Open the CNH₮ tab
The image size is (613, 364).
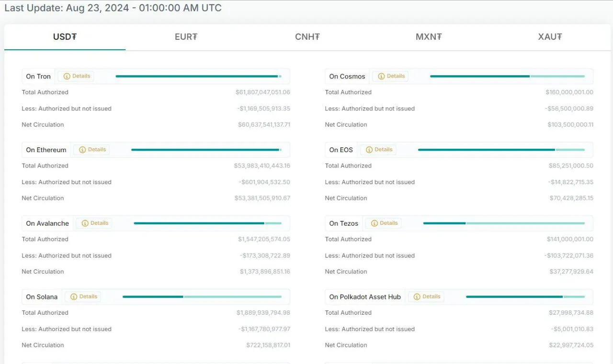coord(307,37)
